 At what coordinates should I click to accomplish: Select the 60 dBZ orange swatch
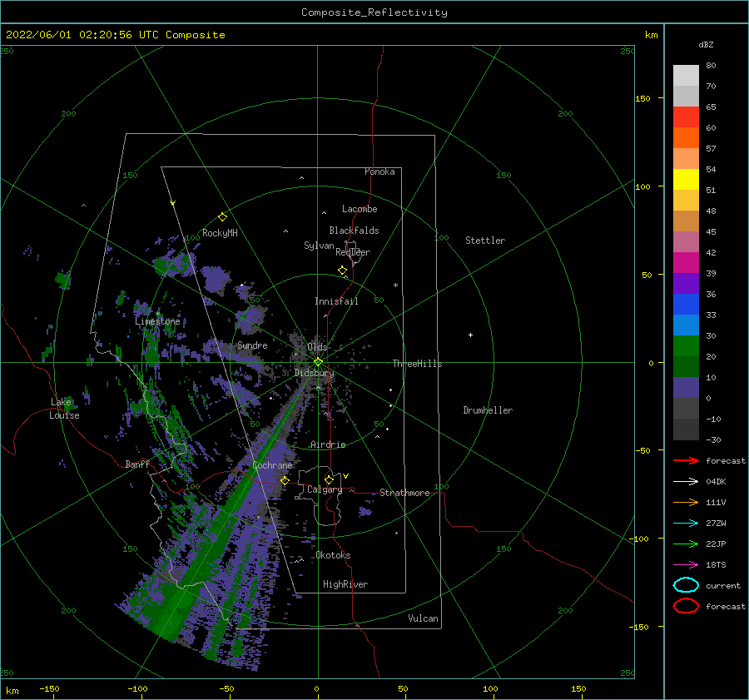tap(686, 138)
